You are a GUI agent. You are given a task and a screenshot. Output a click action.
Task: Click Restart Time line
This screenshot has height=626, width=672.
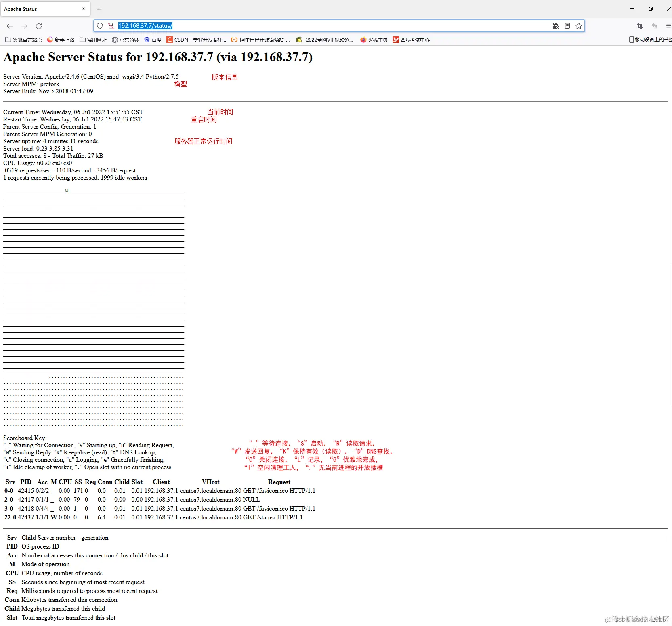tap(72, 119)
